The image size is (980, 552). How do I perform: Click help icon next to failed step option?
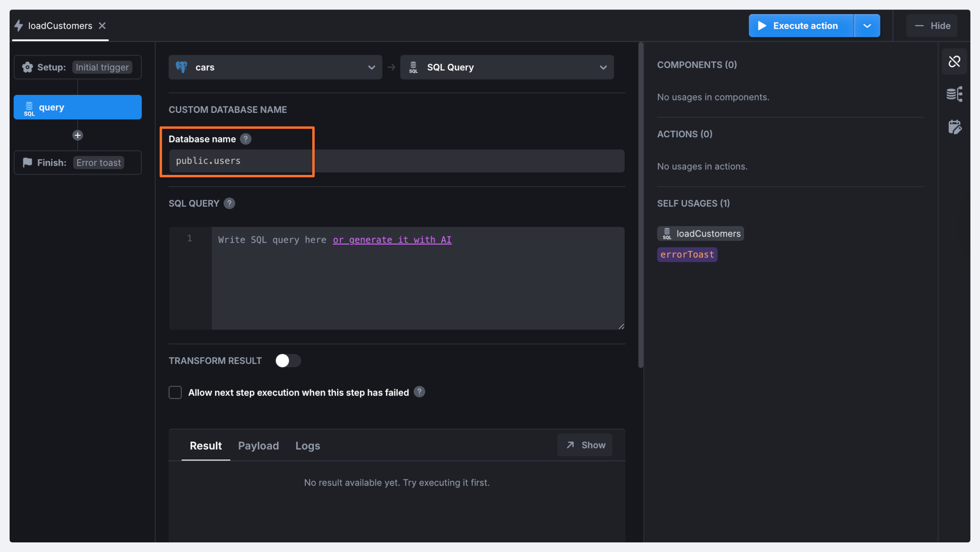[x=419, y=392]
